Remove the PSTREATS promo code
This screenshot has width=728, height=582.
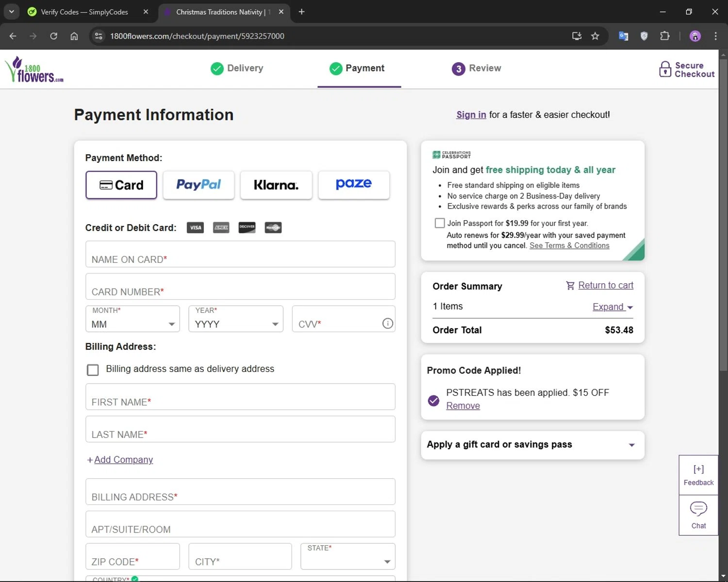463,406
